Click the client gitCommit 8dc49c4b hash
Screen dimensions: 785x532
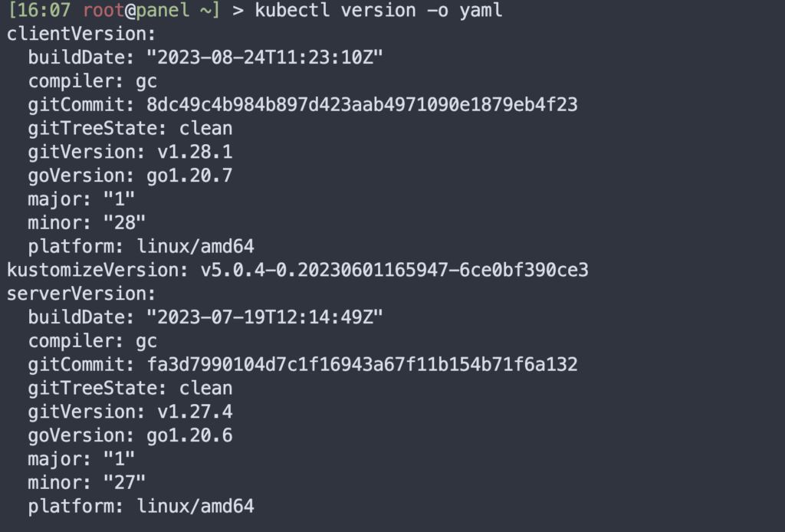pos(362,104)
